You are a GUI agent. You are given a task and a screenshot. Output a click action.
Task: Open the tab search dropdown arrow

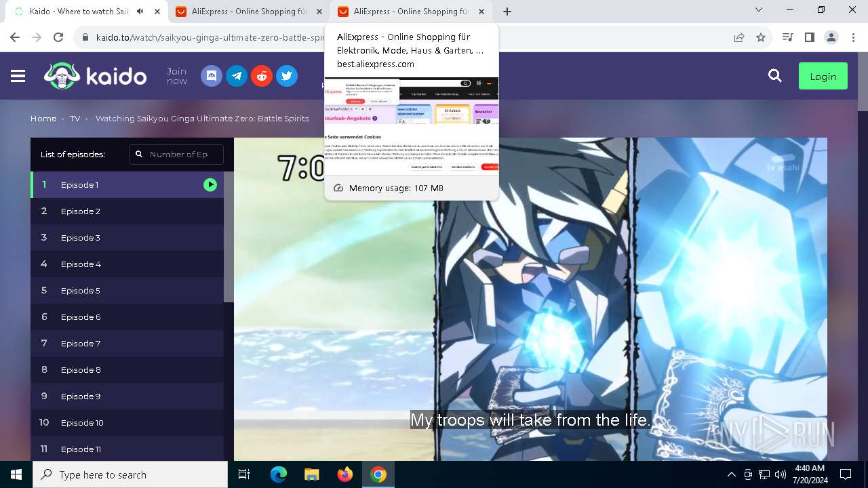pyautogui.click(x=759, y=10)
